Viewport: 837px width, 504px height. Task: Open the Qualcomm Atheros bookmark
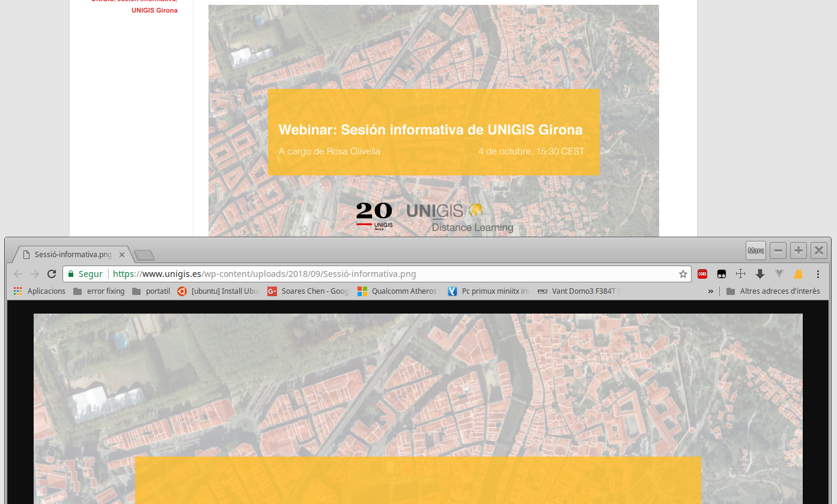pyautogui.click(x=398, y=291)
